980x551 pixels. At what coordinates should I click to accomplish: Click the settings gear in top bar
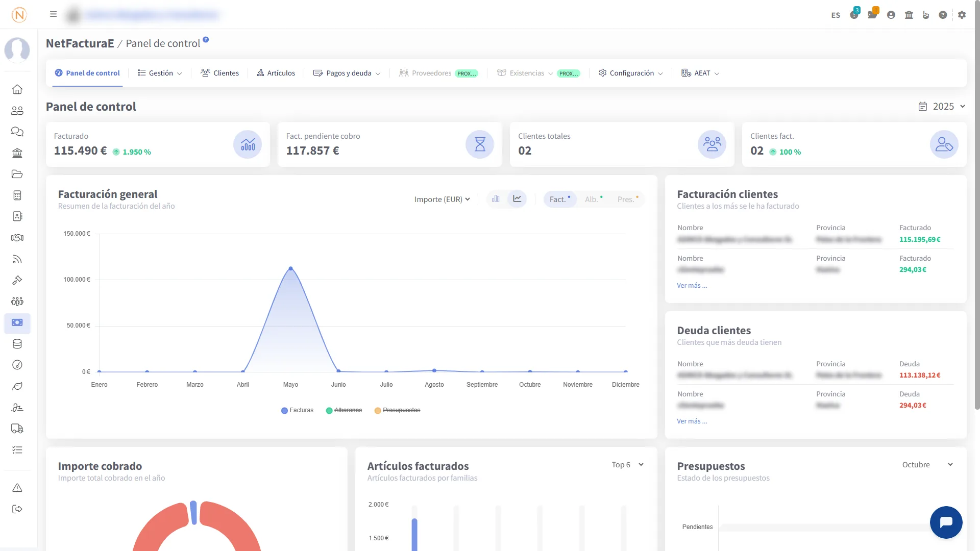click(962, 15)
